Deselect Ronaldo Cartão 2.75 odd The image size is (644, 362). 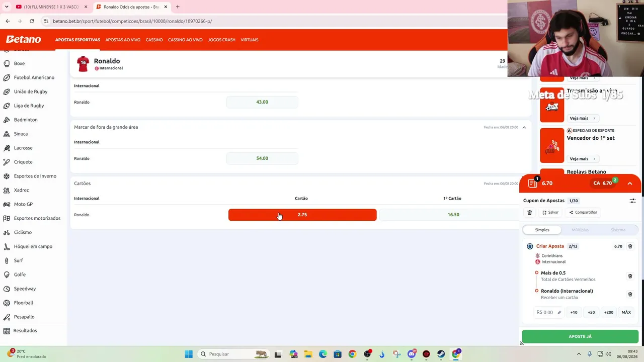pyautogui.click(x=302, y=215)
